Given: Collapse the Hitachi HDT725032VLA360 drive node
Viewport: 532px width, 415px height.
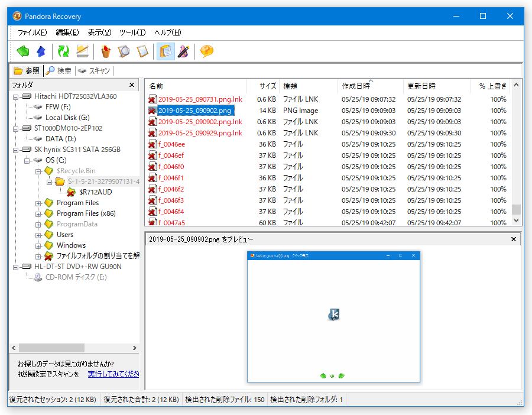Looking at the screenshot, I should coord(15,97).
